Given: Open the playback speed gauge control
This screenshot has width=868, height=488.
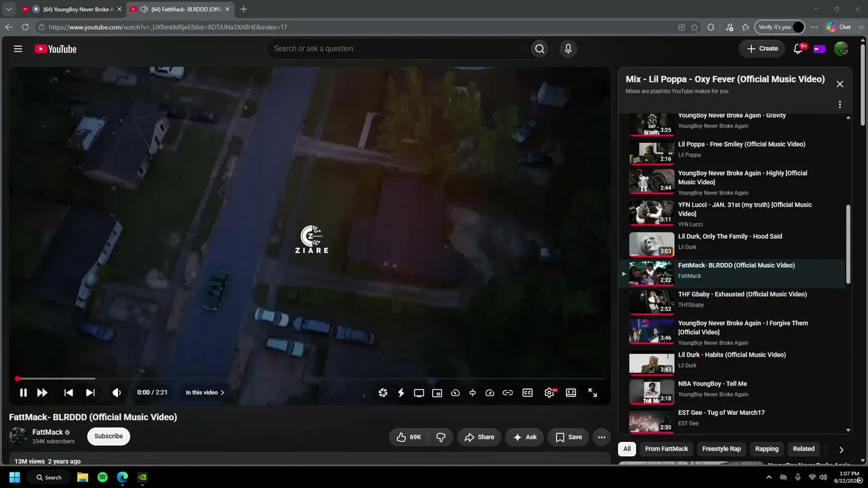Looking at the screenshot, I should coord(490,392).
